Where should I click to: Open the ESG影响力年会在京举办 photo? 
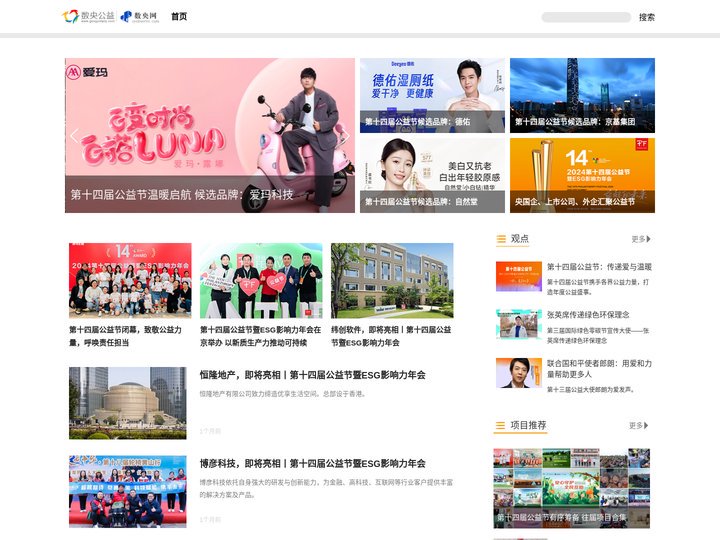[261, 281]
